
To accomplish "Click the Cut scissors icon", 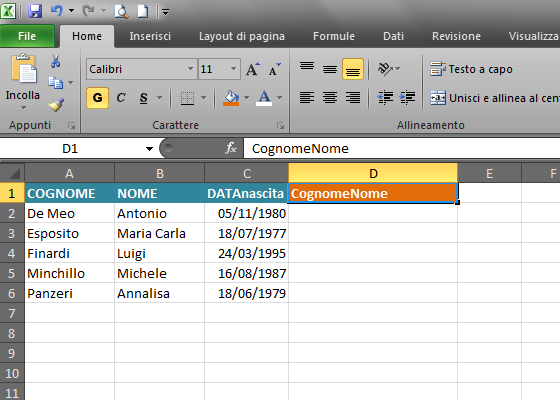I will click(55, 61).
